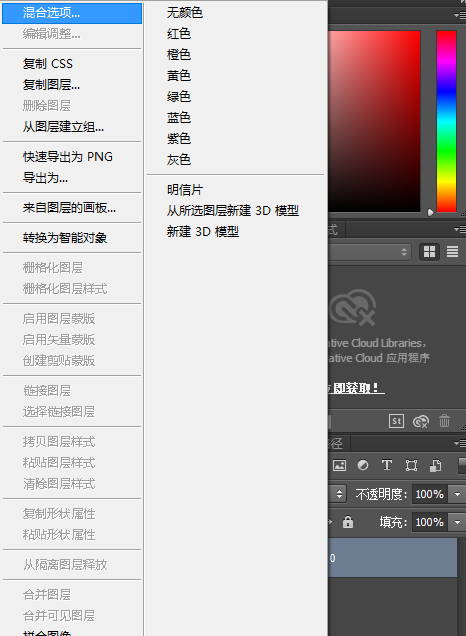This screenshot has width=466, height=636.
Task: Click the 不透明度 100% input field
Action: (429, 494)
